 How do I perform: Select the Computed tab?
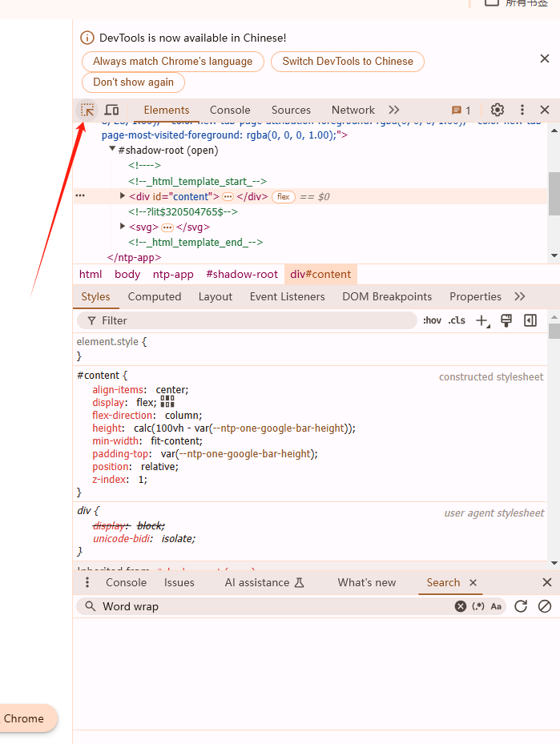point(155,296)
